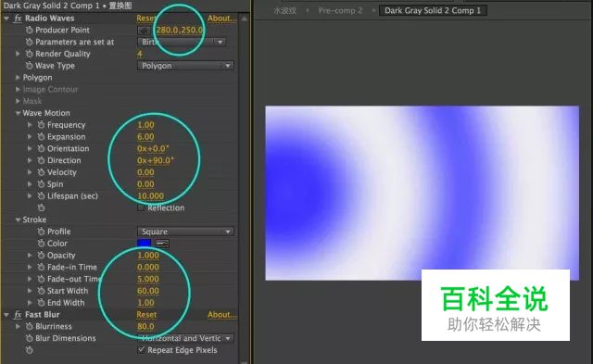Toggle the Opacity stopwatch
Viewport: 593px width, 364px height.
(x=41, y=255)
